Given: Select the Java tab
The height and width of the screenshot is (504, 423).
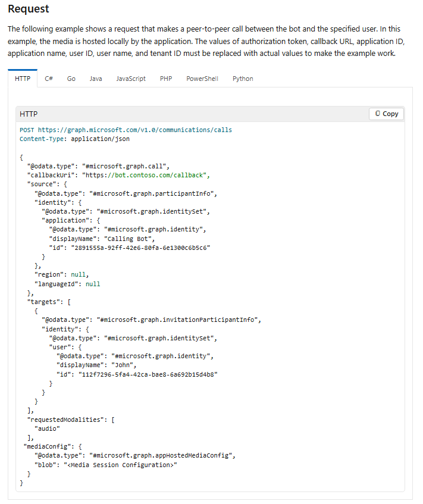Looking at the screenshot, I should pos(96,79).
